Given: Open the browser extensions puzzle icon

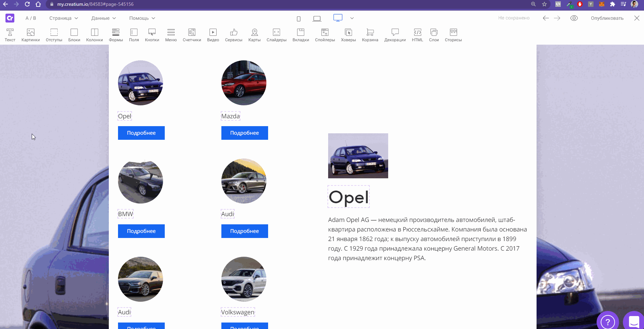Looking at the screenshot, I should pos(613,4).
